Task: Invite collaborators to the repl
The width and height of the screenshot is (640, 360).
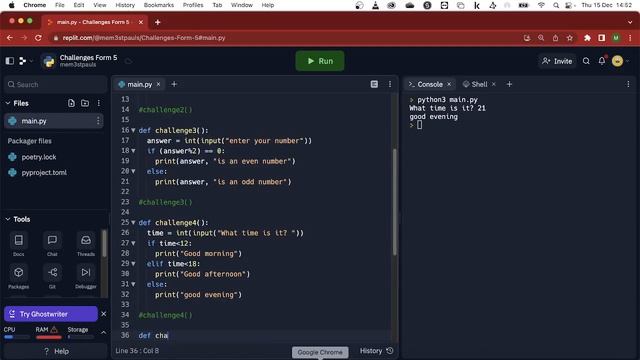Action: click(x=557, y=61)
